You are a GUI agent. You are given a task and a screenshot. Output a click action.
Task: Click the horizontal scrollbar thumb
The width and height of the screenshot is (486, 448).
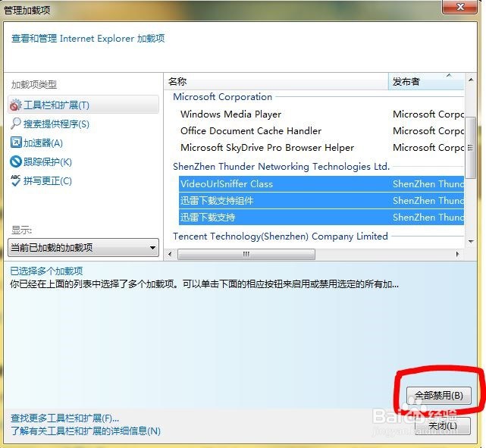[246, 255]
